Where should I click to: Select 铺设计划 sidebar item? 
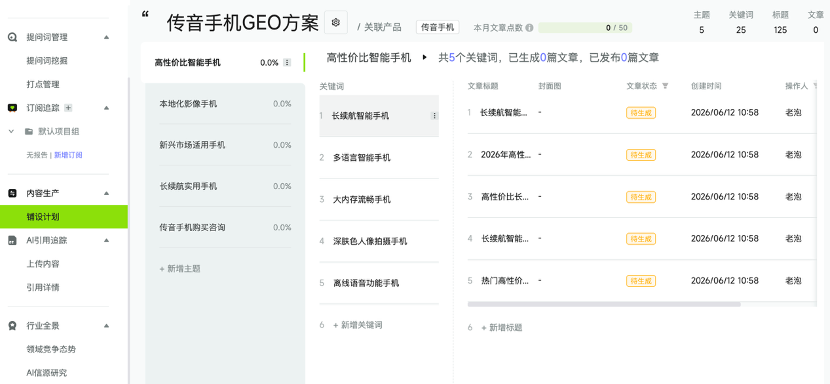point(64,217)
